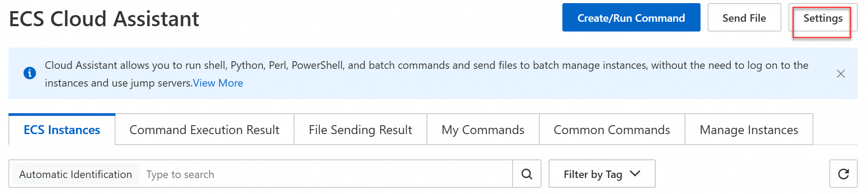
Task: Click the ECS Cloud Assistant page heading
Action: pos(104,19)
